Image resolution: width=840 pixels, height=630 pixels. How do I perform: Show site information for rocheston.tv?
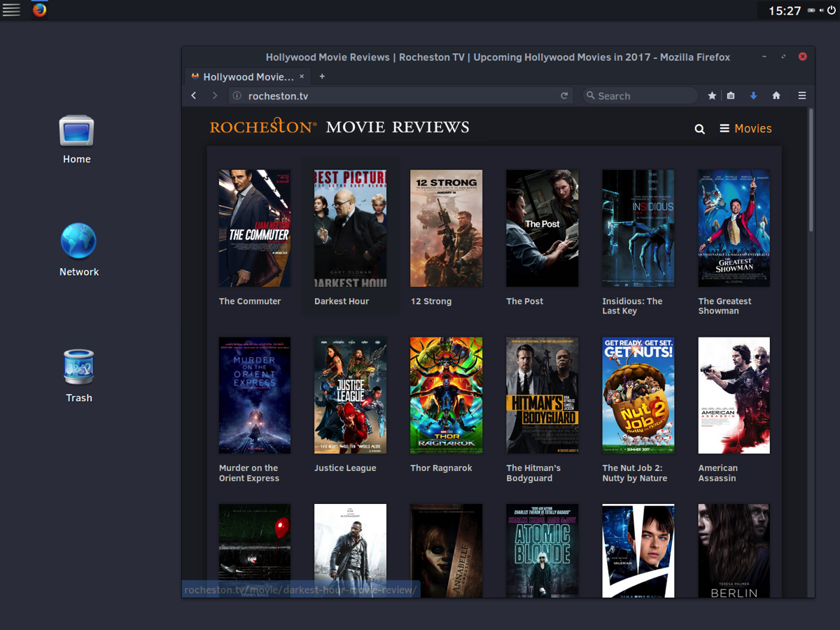click(237, 96)
